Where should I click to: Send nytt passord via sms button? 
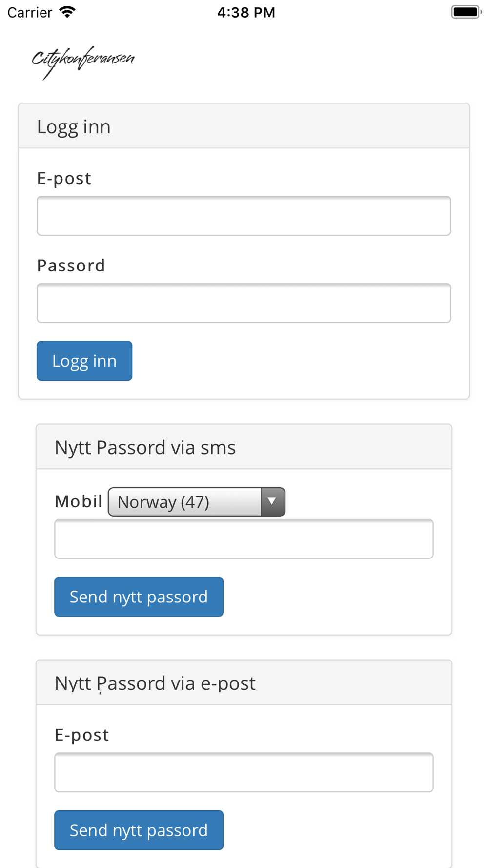139,597
